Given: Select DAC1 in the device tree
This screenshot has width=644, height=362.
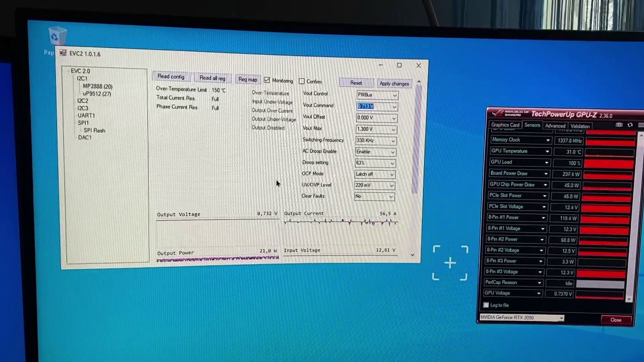Looking at the screenshot, I should [x=85, y=137].
